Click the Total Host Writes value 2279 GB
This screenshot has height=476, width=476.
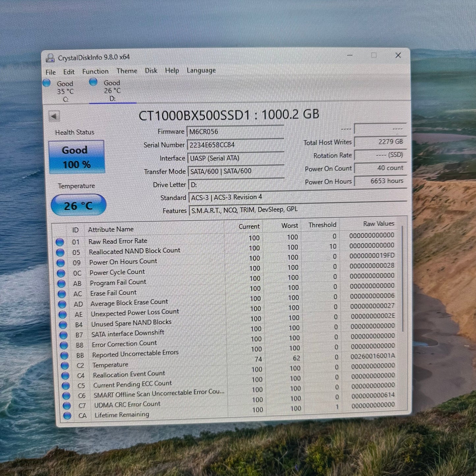[380, 142]
